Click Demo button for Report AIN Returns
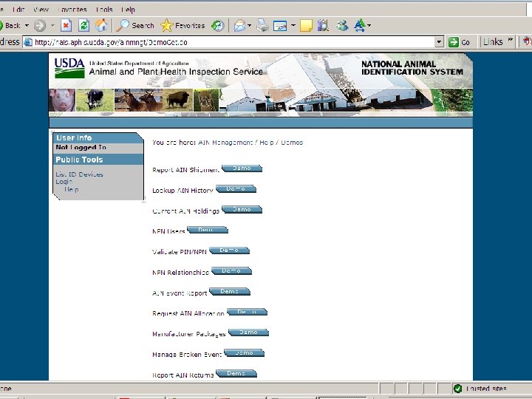This screenshot has height=399, width=532. click(236, 374)
